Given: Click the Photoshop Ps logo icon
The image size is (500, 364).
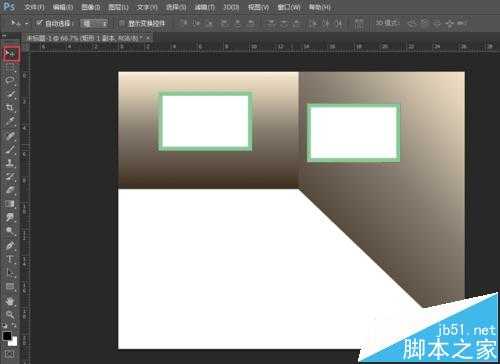Looking at the screenshot, I should pos(8,6).
